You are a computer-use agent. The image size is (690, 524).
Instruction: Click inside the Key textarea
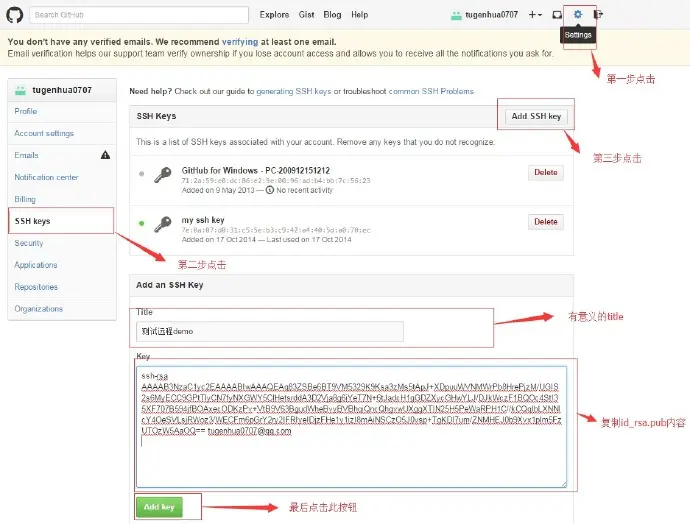[352, 427]
